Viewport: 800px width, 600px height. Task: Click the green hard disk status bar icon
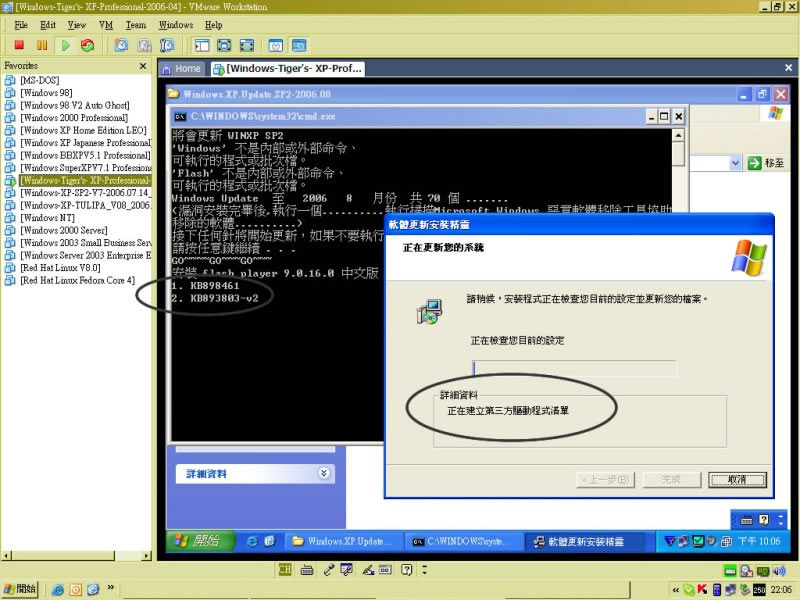point(730,571)
